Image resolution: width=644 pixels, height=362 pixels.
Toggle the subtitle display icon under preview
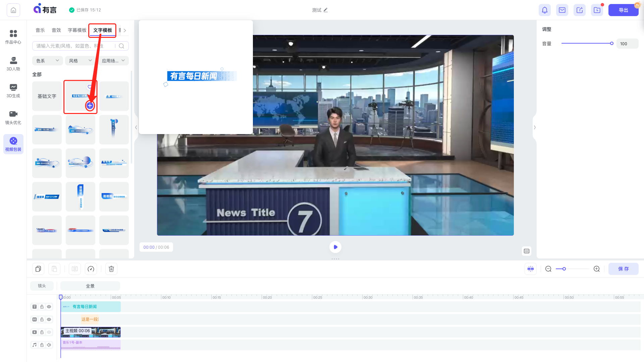click(527, 251)
